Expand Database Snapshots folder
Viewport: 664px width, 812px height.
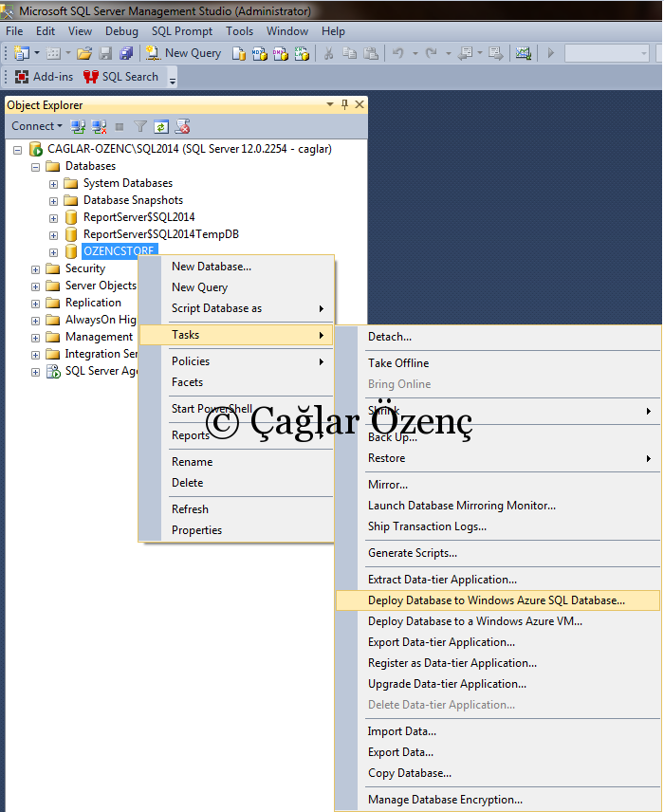point(53,201)
